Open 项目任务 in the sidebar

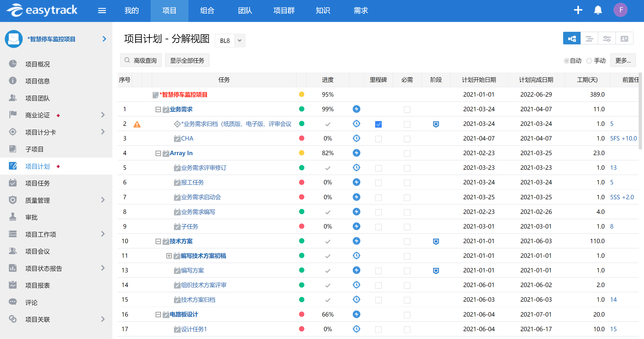(38, 183)
